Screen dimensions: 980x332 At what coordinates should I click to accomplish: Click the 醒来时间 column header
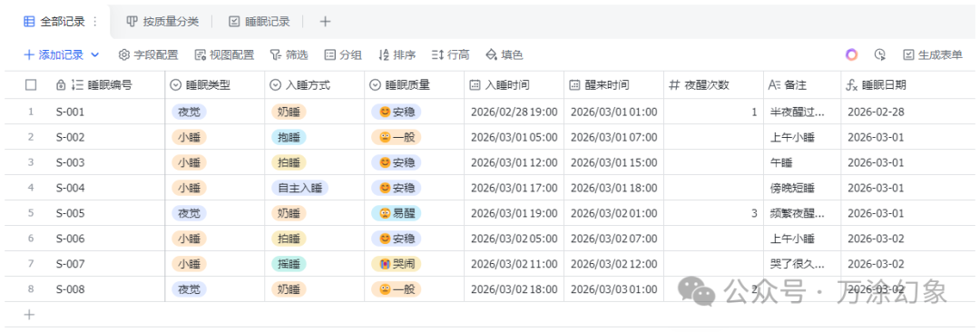tap(613, 85)
